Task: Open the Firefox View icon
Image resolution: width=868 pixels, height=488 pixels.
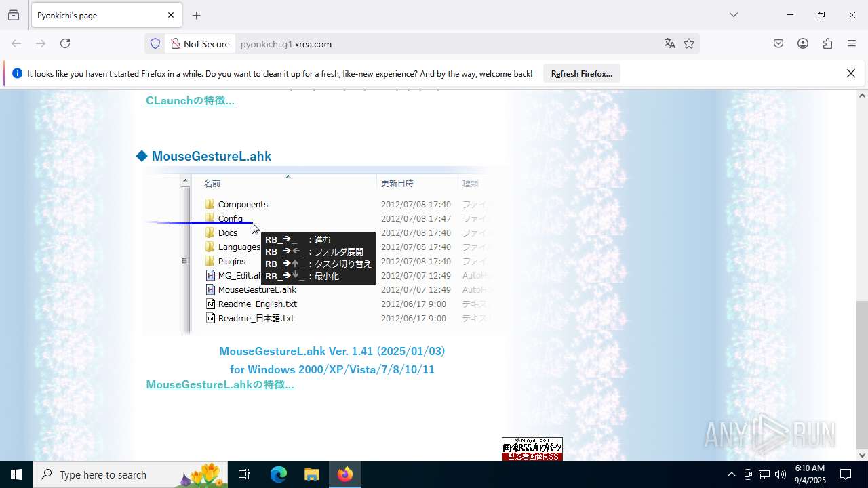Action: (x=14, y=15)
